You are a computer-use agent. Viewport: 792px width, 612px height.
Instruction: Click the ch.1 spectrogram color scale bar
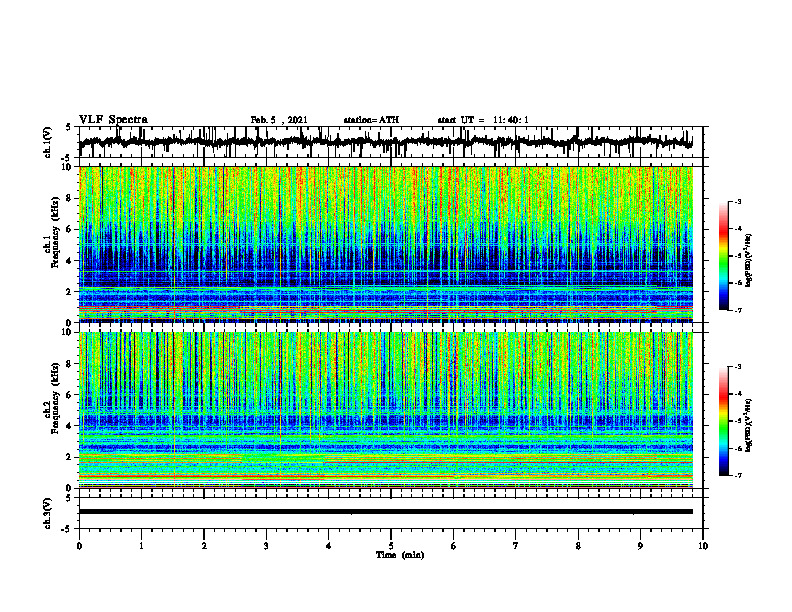coord(723,256)
